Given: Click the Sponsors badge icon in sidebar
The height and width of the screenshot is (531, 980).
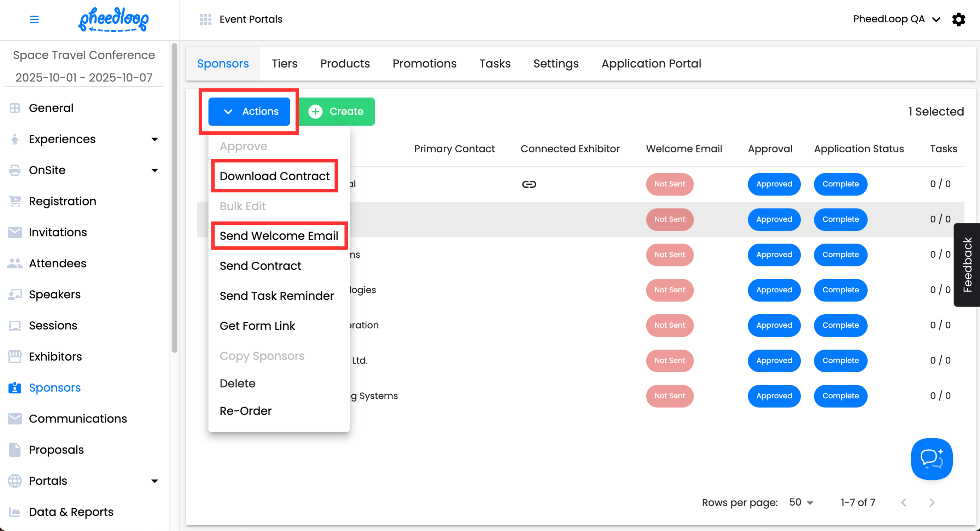Looking at the screenshot, I should 15,387.
